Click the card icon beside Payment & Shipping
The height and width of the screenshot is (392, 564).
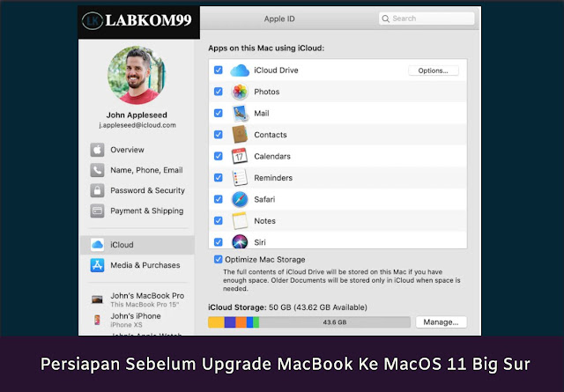(x=97, y=211)
